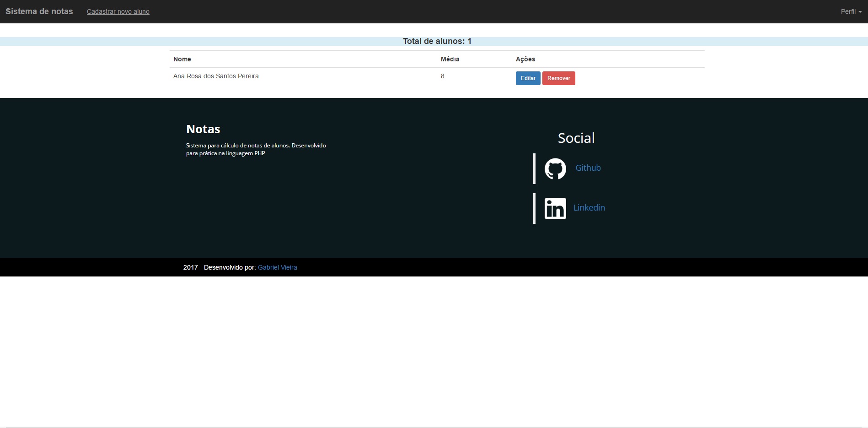This screenshot has width=868, height=428.
Task: Click the Nome column header
Action: click(x=182, y=59)
